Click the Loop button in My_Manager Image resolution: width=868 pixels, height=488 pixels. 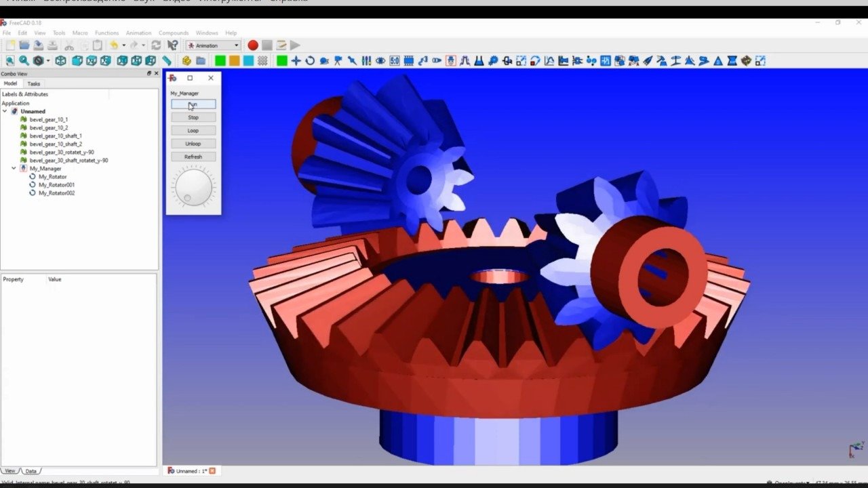(x=193, y=130)
